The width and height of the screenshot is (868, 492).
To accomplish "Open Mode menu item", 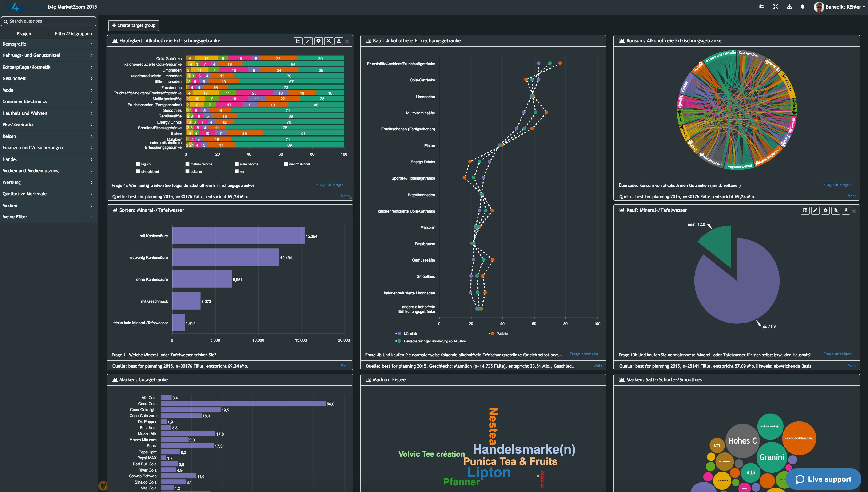I will pyautogui.click(x=49, y=90).
